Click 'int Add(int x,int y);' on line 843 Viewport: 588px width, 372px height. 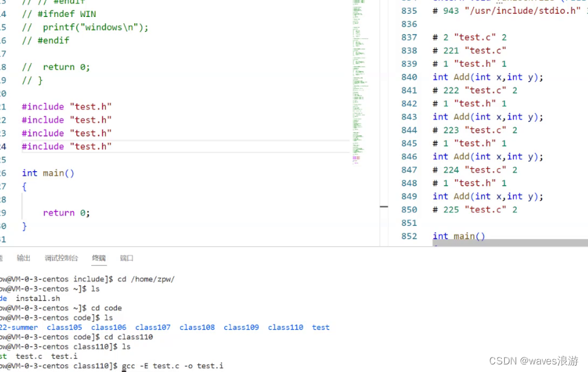point(488,117)
